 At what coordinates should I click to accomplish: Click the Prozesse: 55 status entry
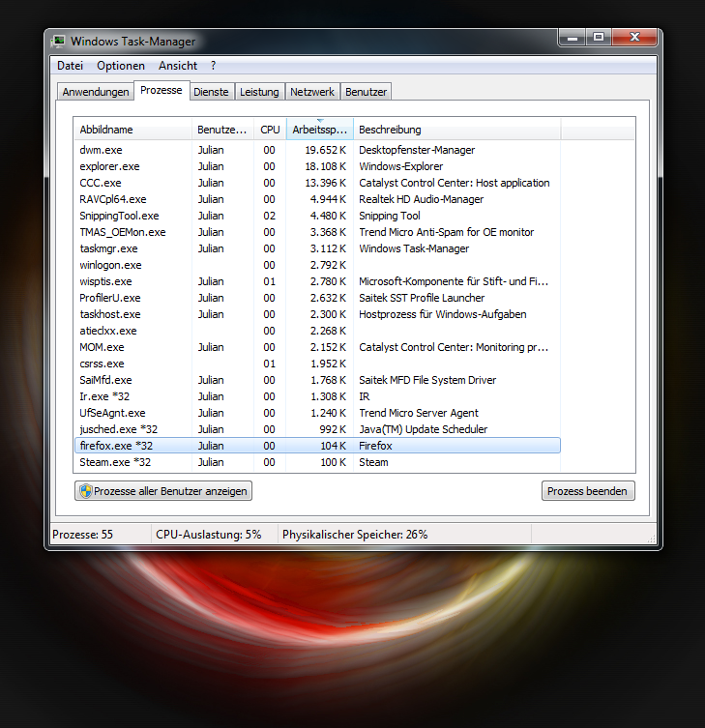[x=82, y=535]
